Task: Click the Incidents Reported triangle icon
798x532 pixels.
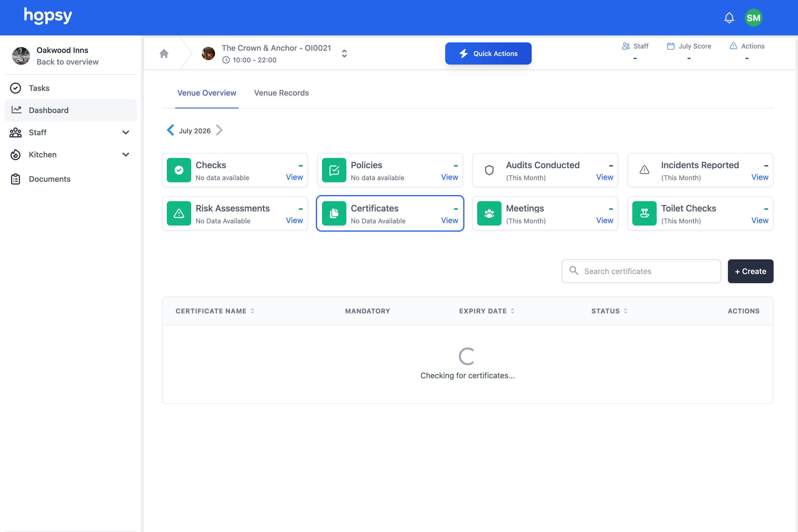Action: (x=644, y=170)
